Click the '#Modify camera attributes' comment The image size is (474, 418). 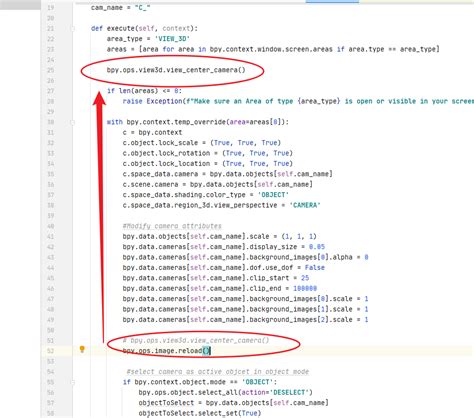click(x=172, y=226)
